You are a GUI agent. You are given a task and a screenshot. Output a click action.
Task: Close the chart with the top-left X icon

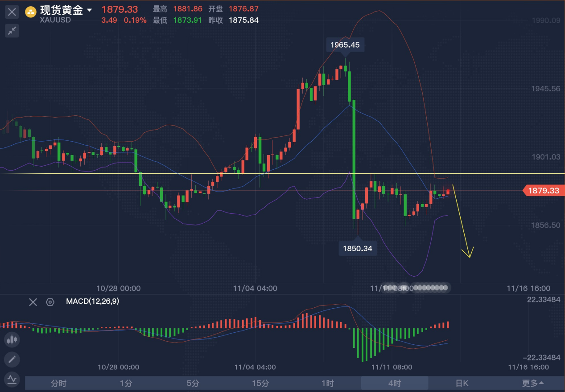tap(12, 12)
